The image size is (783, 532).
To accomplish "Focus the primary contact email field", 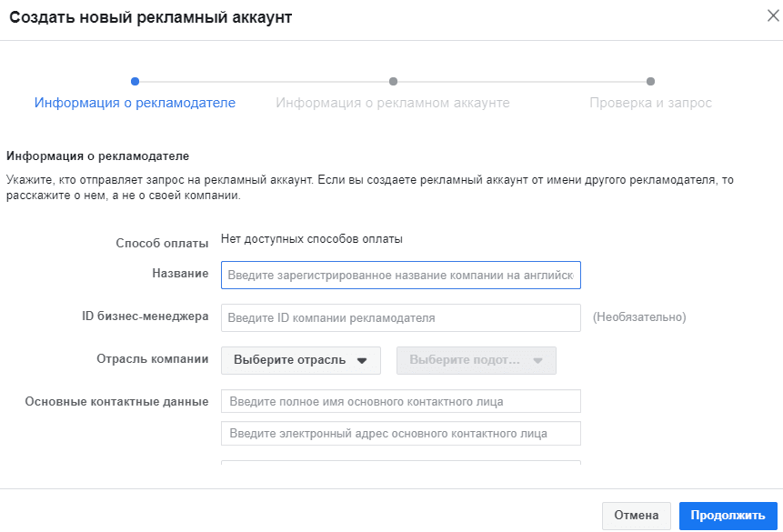I will click(401, 433).
